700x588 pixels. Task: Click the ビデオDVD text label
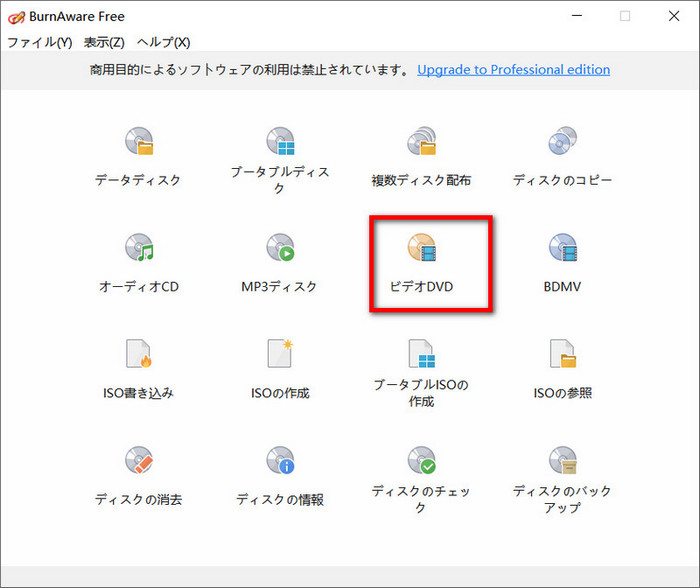pyautogui.click(x=421, y=286)
